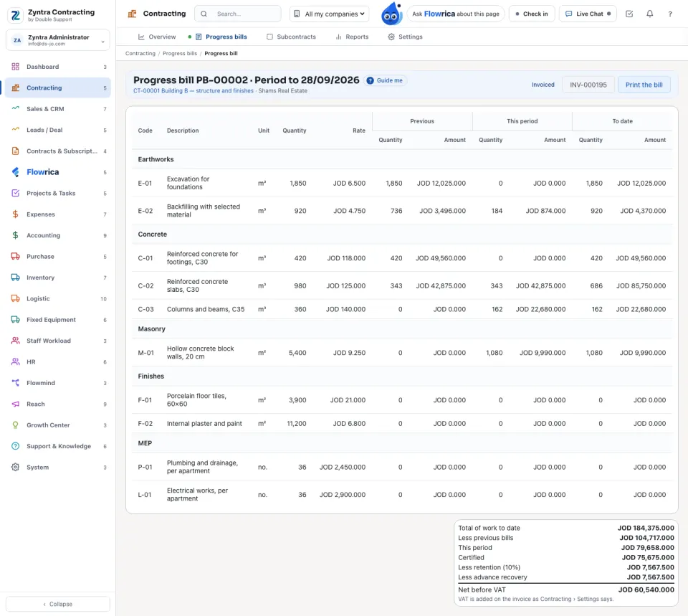Go to Progress bills breadcrumb
Screen dimensions: 688x616
[180, 54]
